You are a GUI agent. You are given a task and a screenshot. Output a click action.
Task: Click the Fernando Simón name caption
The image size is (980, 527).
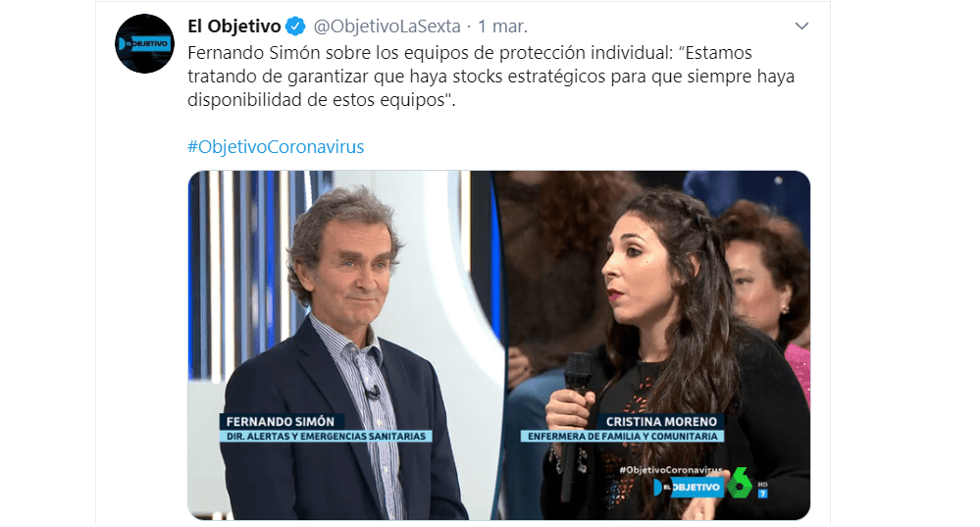pos(280,421)
